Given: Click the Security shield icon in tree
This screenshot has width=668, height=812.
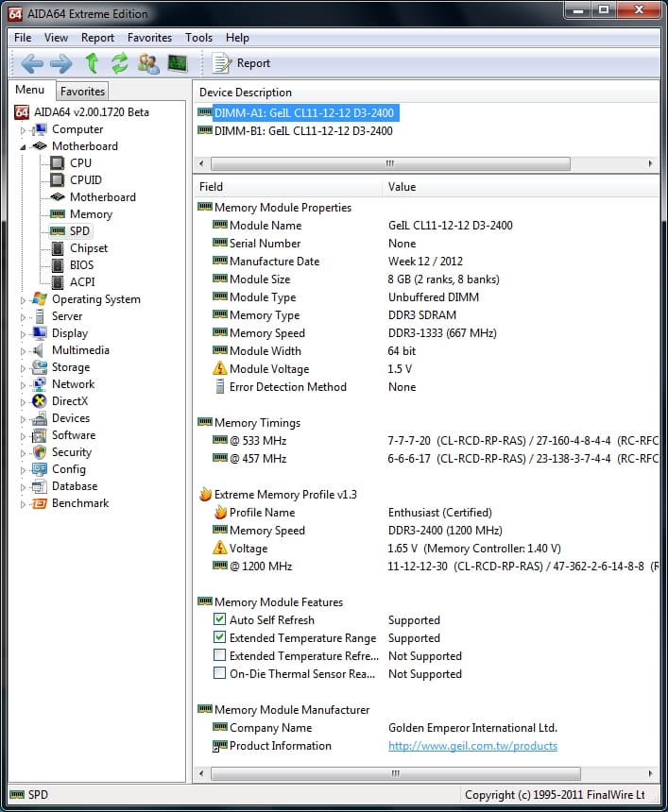Looking at the screenshot, I should pos(40,452).
